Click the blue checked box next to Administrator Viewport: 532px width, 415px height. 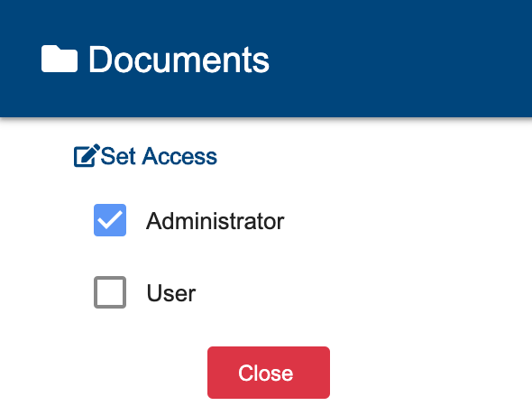tap(110, 220)
